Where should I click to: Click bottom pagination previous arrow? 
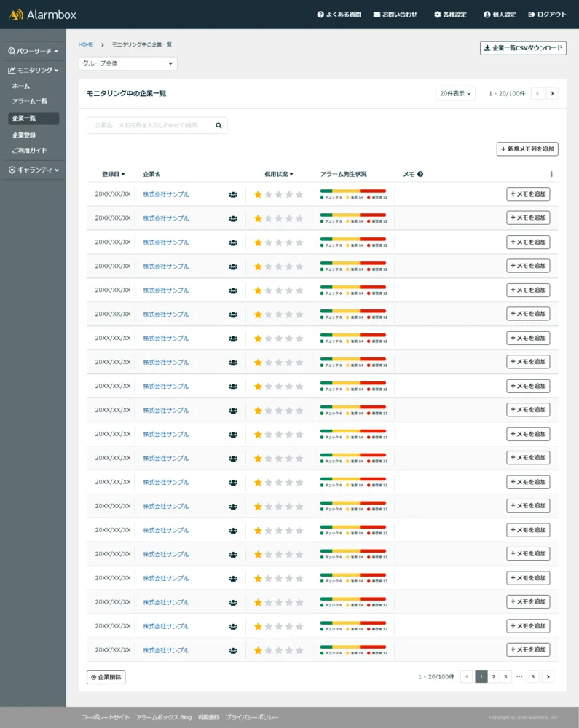point(467,676)
